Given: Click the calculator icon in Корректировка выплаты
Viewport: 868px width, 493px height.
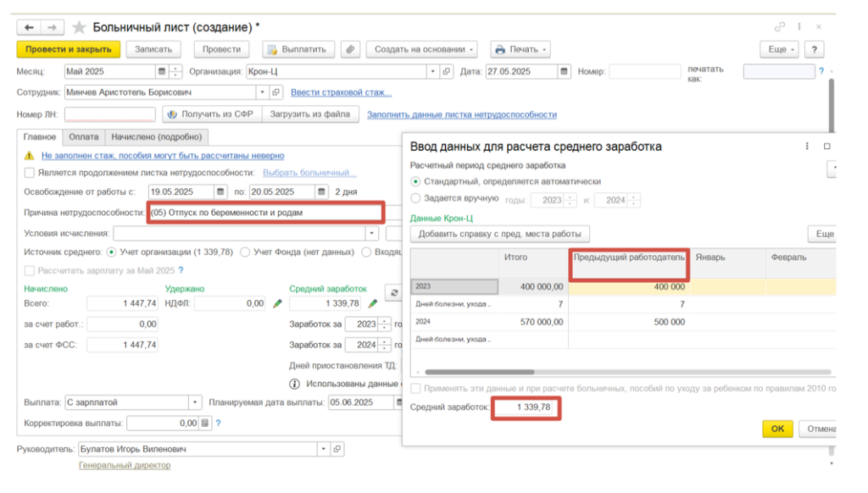Looking at the screenshot, I should (205, 424).
